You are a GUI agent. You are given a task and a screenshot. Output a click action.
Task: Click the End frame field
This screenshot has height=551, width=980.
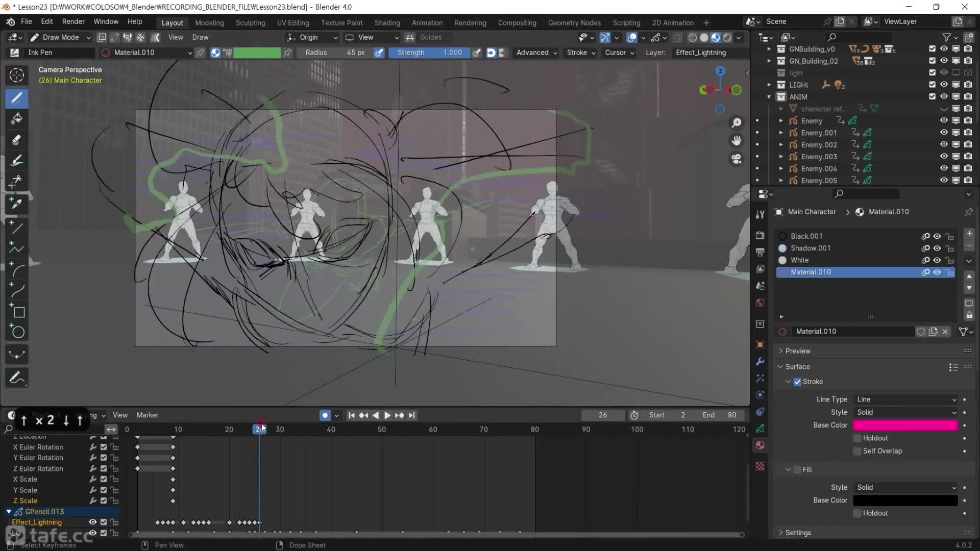click(x=720, y=415)
